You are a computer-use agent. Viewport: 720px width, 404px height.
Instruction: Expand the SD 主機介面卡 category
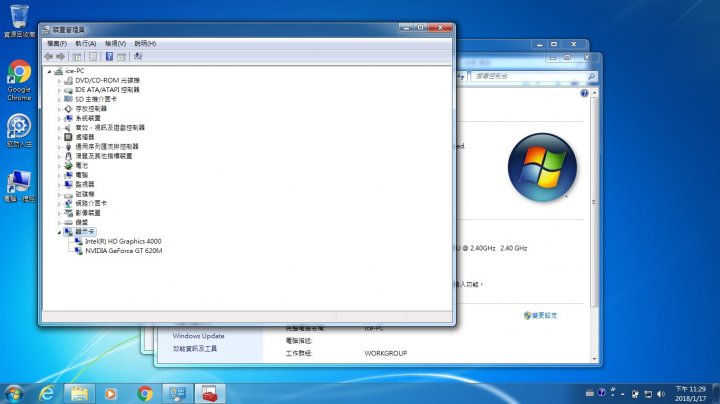click(59, 100)
